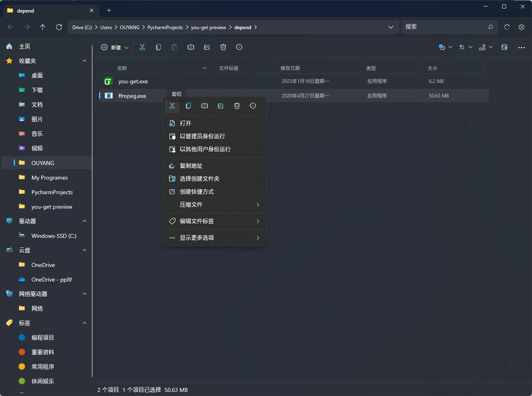This screenshot has width=532, height=396.
Task: Select the 重要资料 orange tag
Action: coord(47,352)
